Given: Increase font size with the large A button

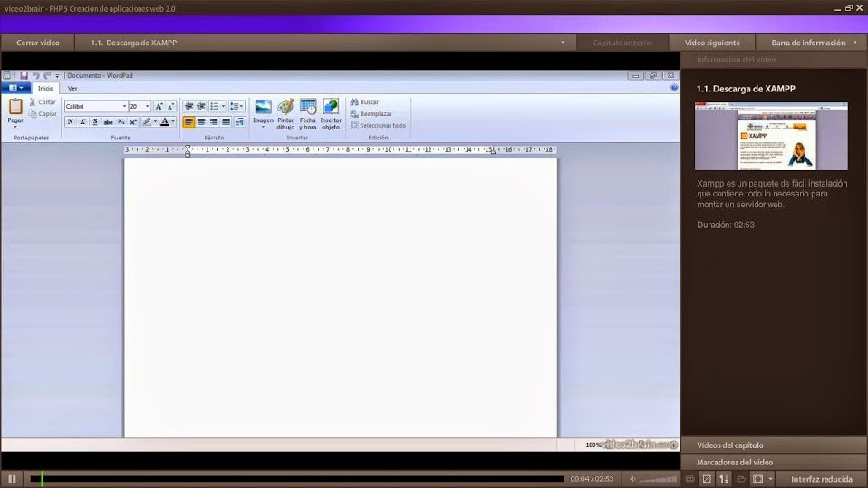Looking at the screenshot, I should (159, 106).
